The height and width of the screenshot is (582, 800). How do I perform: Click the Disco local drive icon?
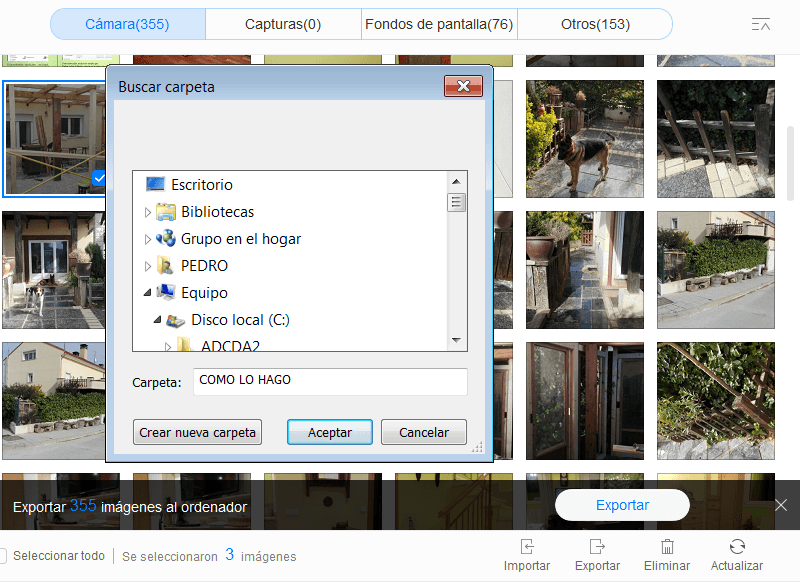click(x=176, y=320)
